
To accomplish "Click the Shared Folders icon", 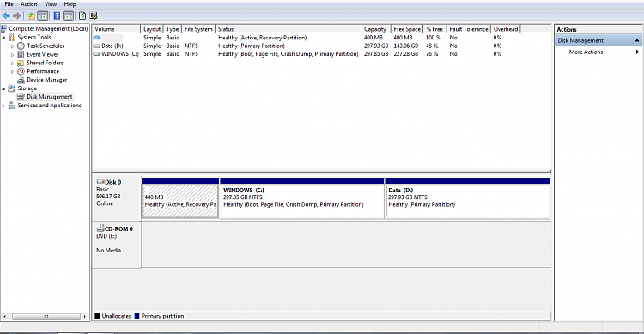I will [21, 63].
